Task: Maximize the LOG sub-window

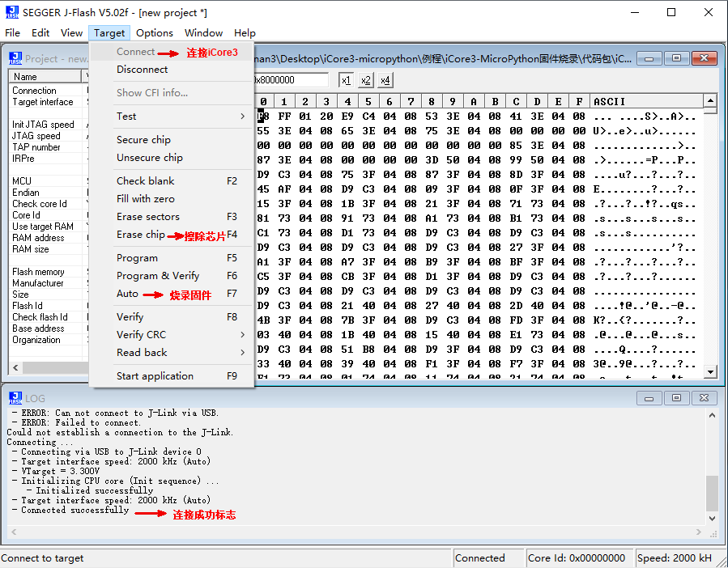Action: coord(676,398)
